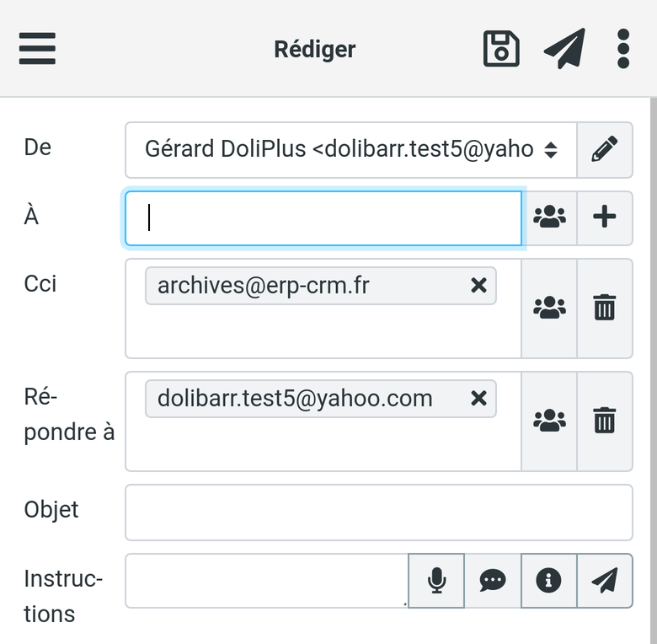
Task: Delete the Répondre à field with trash icon
Action: tap(605, 421)
